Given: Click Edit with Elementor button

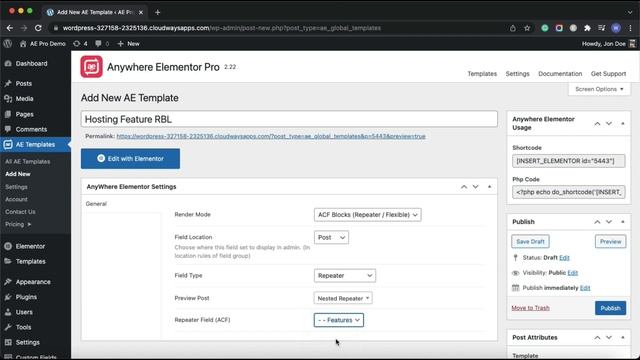Looking at the screenshot, I should tap(130, 159).
